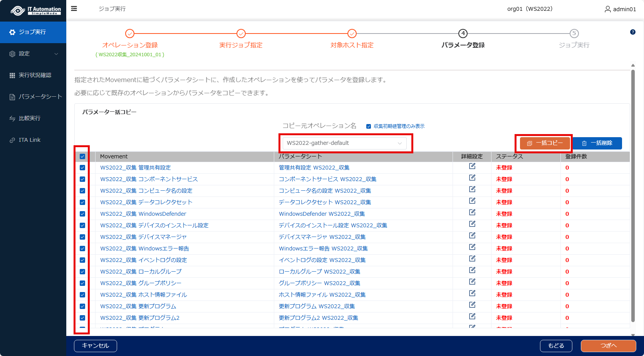
Task: Toggle the select-all checkbox in table header
Action: pyautogui.click(x=82, y=156)
